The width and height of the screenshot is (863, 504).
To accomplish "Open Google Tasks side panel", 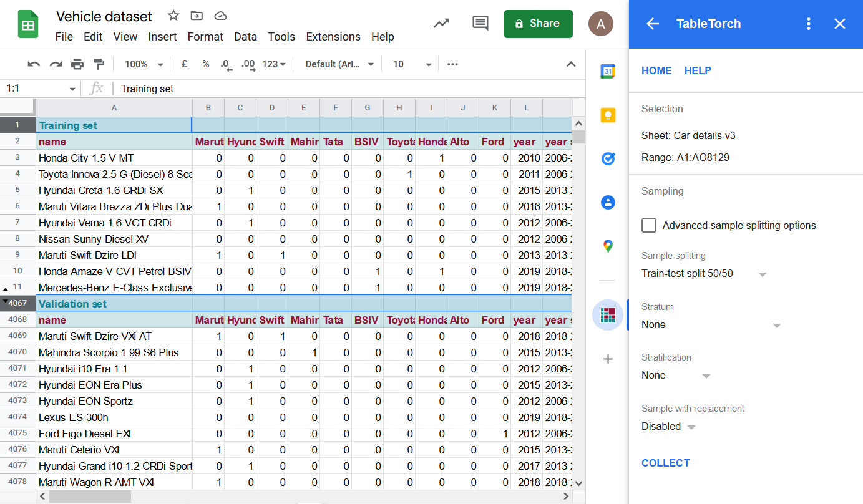I will pyautogui.click(x=608, y=158).
